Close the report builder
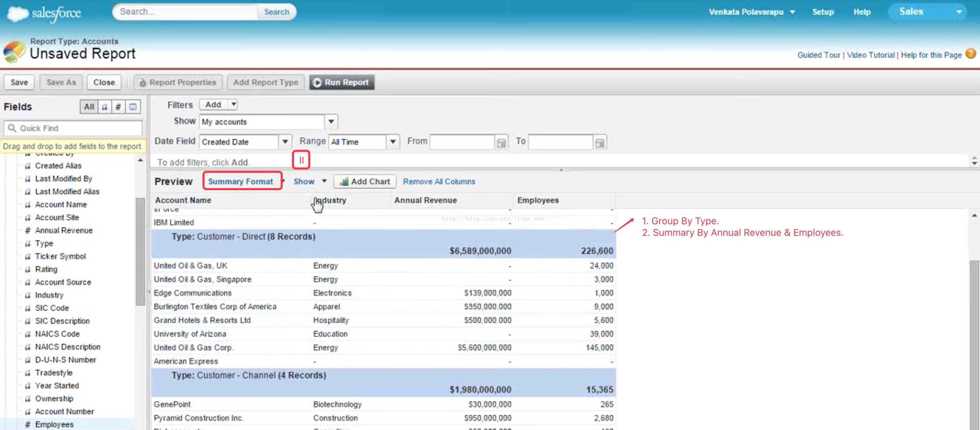 click(x=104, y=82)
